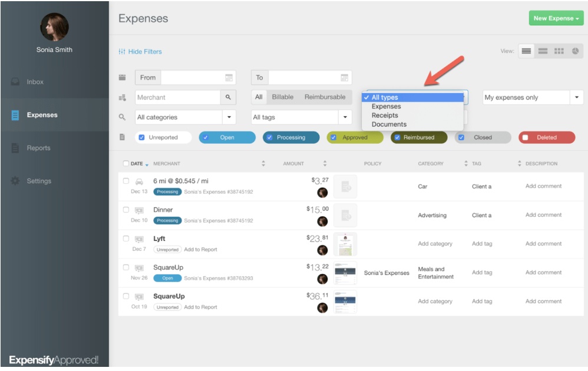
Task: Toggle the Approved status filter pill
Action: point(355,138)
